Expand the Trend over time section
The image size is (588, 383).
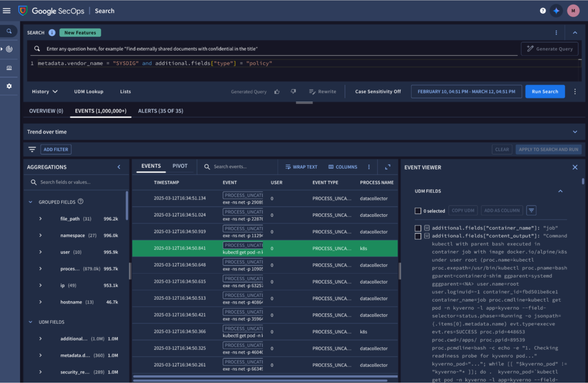point(575,132)
